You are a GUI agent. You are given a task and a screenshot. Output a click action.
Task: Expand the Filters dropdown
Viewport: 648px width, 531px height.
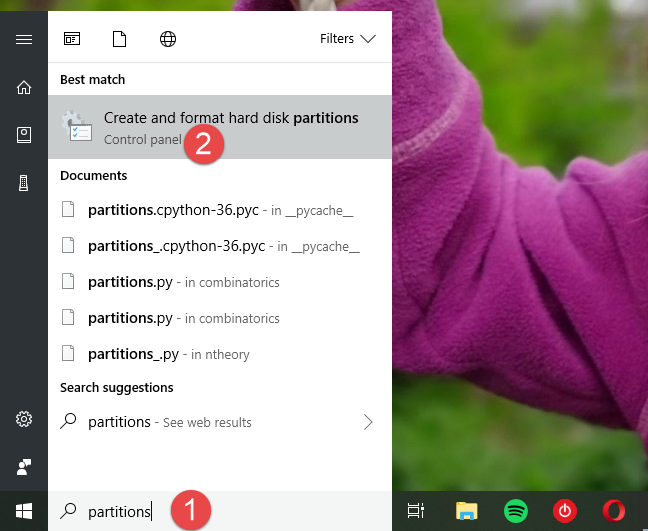[x=348, y=39]
